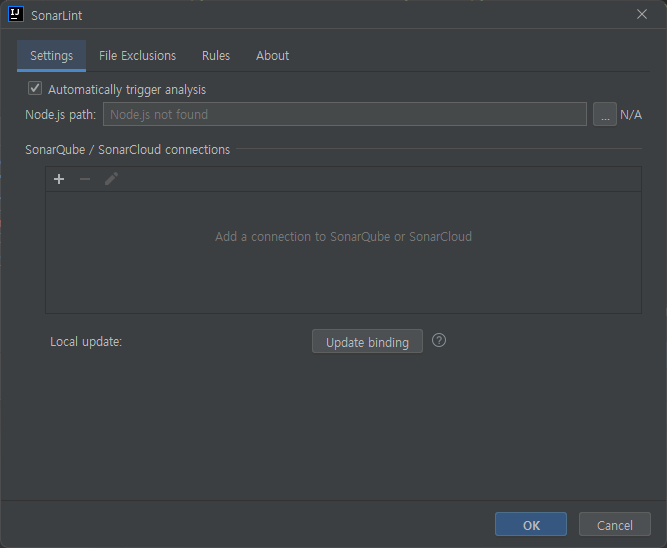Switch to the Settings tab
Screen dimensions: 667x548
tap(51, 56)
